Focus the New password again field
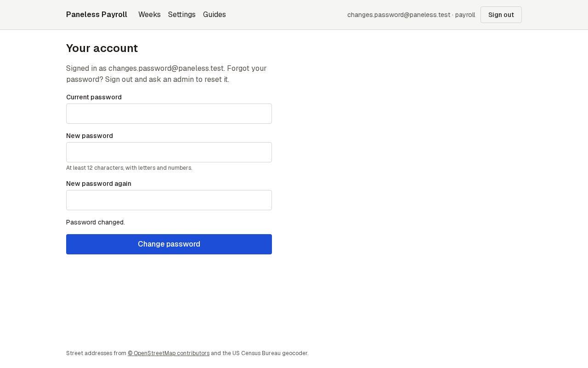Screen dimensions: 588x368 [x=169, y=200]
